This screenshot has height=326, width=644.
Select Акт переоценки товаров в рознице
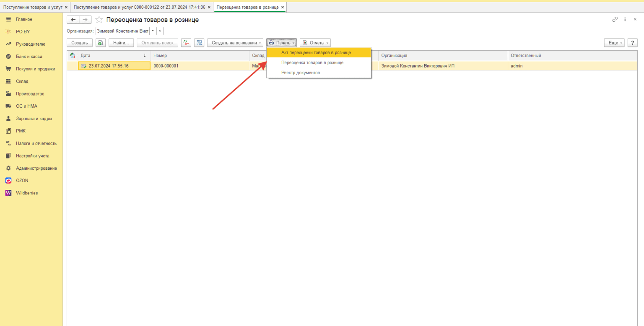[x=316, y=52]
